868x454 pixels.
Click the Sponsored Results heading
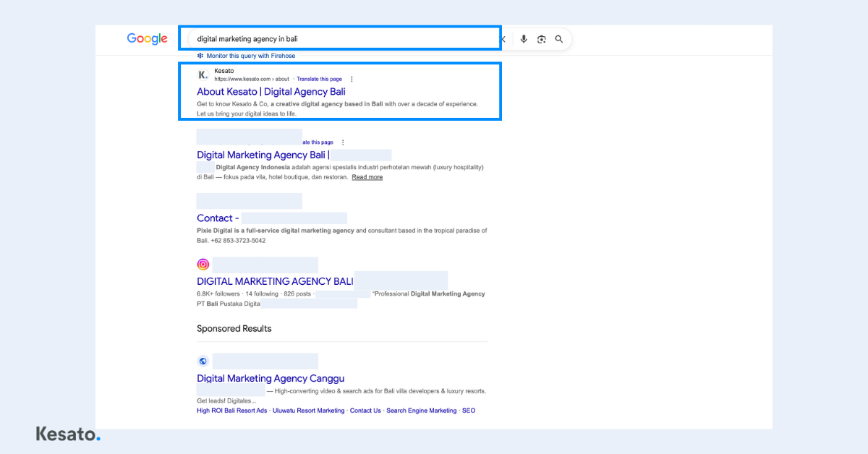(234, 328)
